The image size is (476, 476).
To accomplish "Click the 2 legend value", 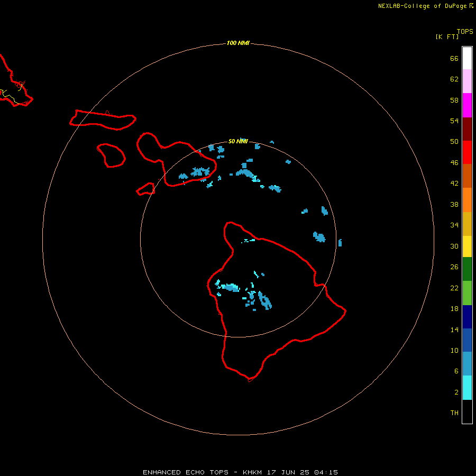I will point(456,392).
